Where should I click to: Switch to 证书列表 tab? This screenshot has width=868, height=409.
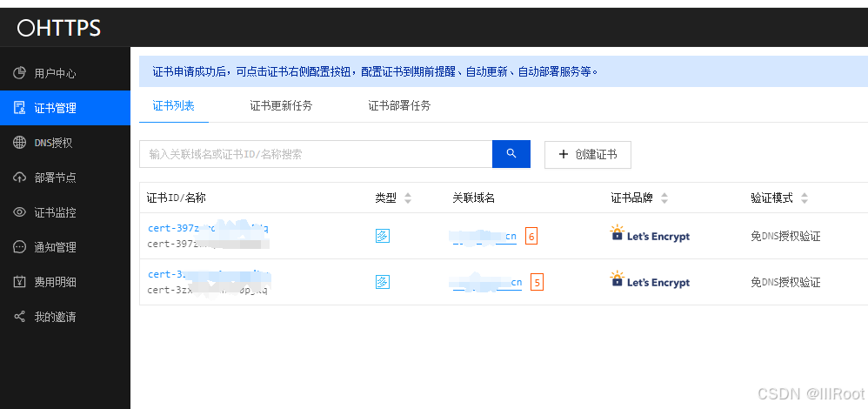[173, 105]
